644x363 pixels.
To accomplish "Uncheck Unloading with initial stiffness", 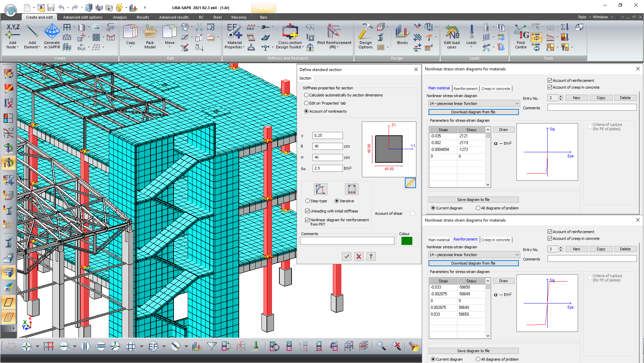I will point(307,211).
